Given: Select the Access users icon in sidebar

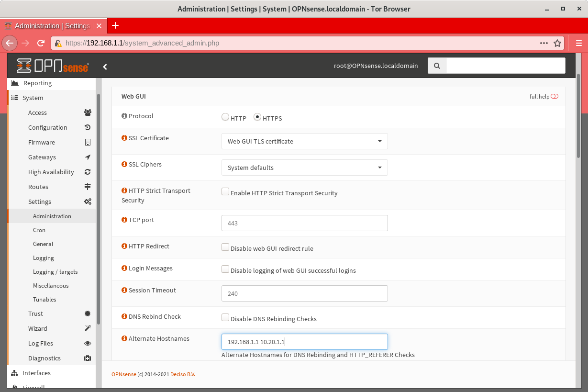Looking at the screenshot, I should (x=87, y=112).
